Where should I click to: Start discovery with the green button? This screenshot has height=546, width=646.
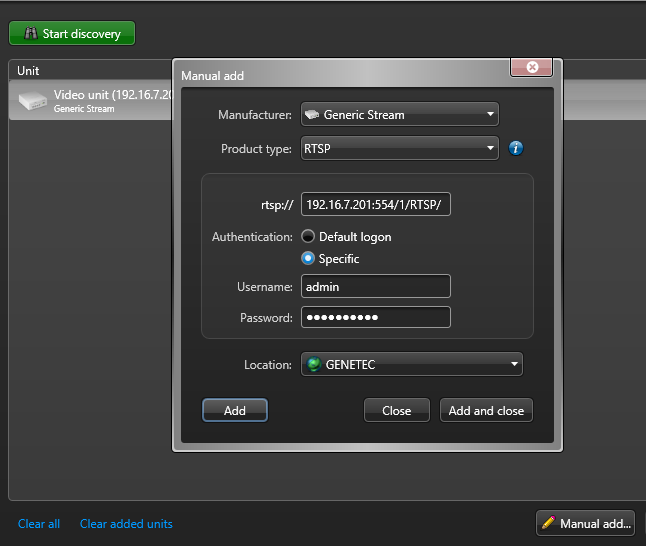click(72, 34)
